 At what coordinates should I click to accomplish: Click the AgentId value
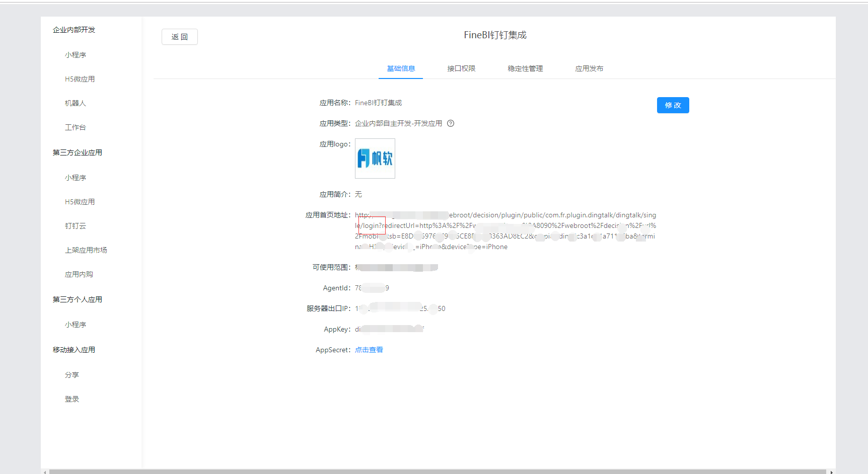point(372,288)
